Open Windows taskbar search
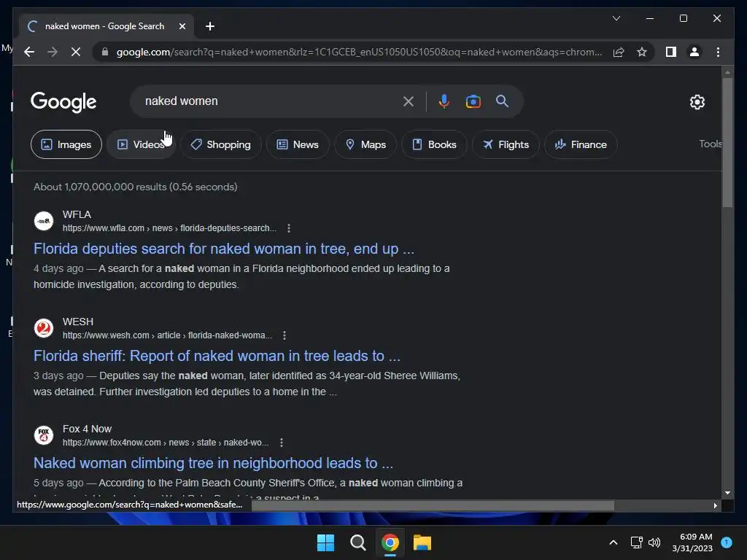Image resolution: width=747 pixels, height=560 pixels. tap(357, 542)
